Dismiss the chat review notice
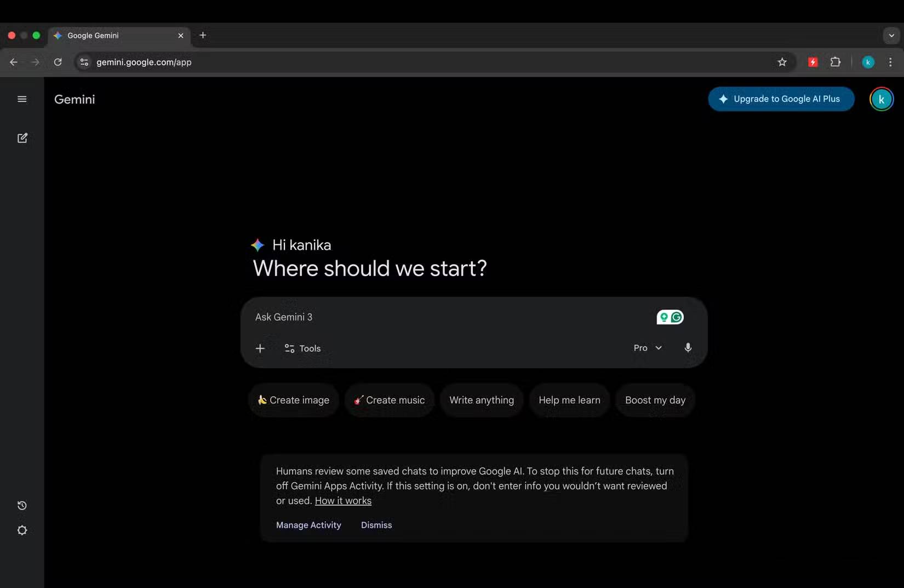The image size is (904, 588). 376,524
